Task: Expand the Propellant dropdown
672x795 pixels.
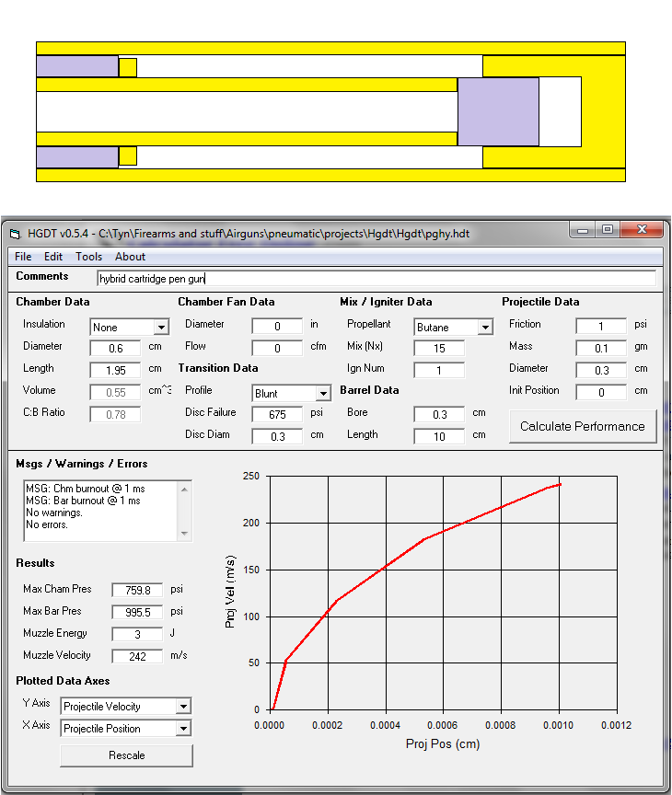Action: tap(484, 328)
